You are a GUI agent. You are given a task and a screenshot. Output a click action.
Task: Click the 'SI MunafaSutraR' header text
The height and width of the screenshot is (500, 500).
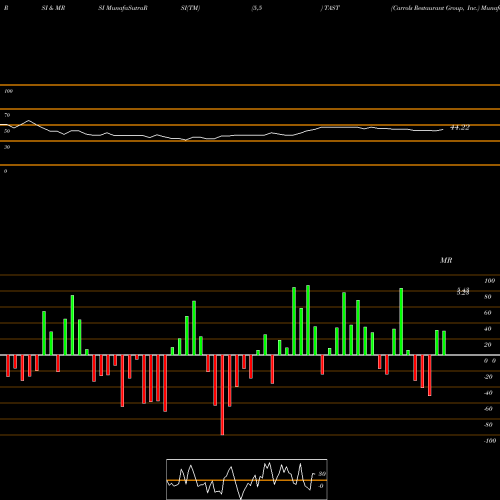click(123, 8)
